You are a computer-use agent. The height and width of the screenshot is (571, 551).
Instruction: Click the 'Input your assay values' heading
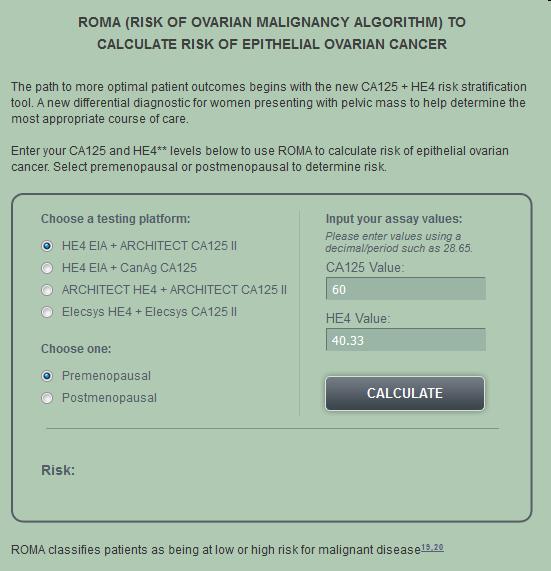[394, 219]
